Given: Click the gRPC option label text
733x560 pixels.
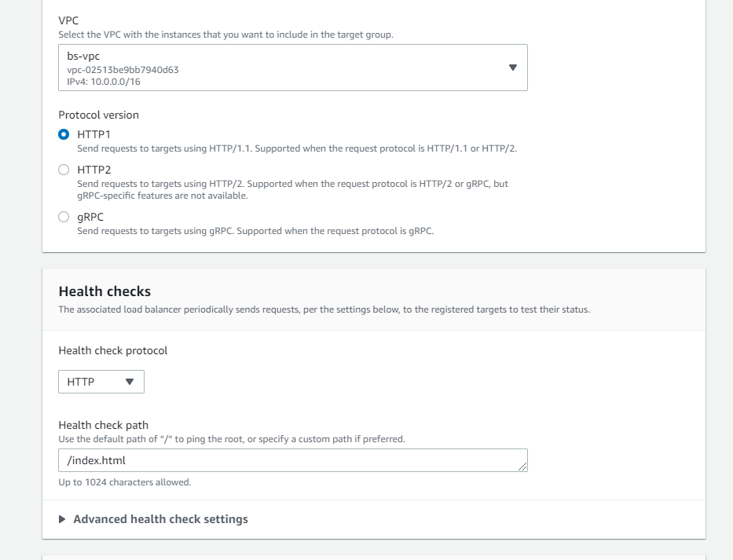Looking at the screenshot, I should pos(90,217).
